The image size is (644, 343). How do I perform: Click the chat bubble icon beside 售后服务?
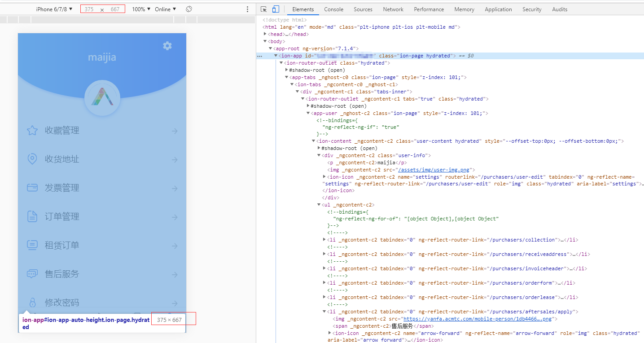click(x=32, y=274)
